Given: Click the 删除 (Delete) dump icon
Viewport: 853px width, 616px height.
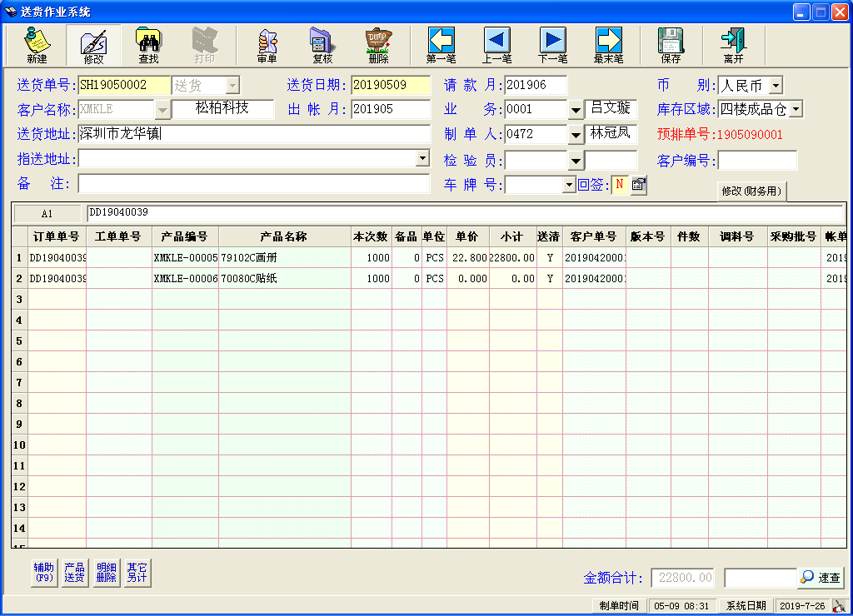Looking at the screenshot, I should pos(379,45).
